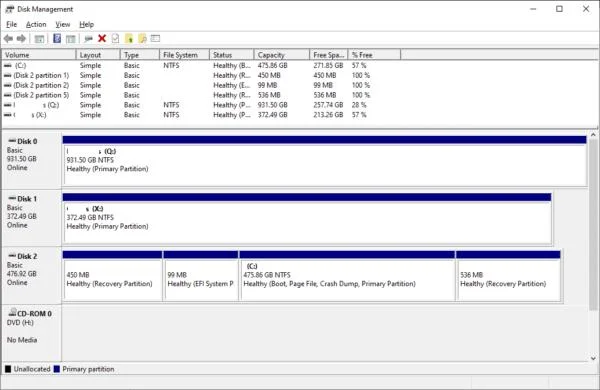Click the disk icon next to Disk 2 label
The width and height of the screenshot is (600, 390).
[12, 256]
